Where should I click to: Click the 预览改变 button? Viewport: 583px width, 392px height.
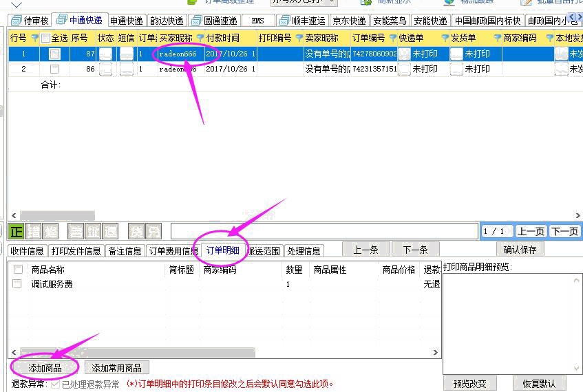tap(470, 384)
